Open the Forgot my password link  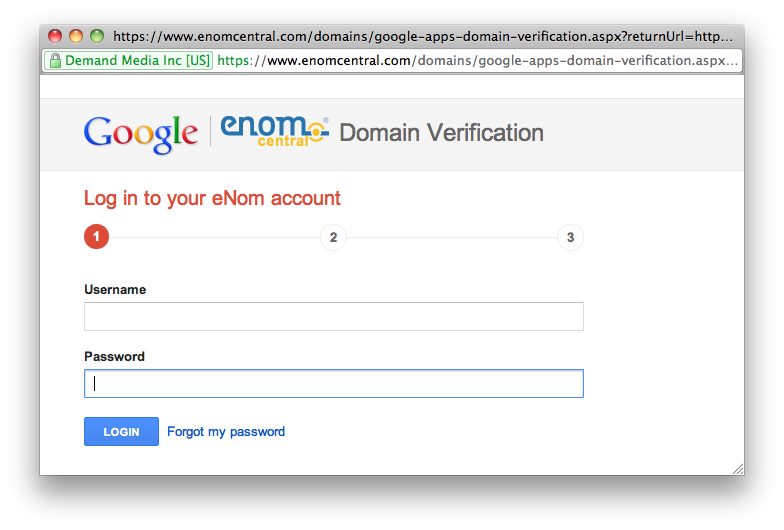(x=226, y=432)
